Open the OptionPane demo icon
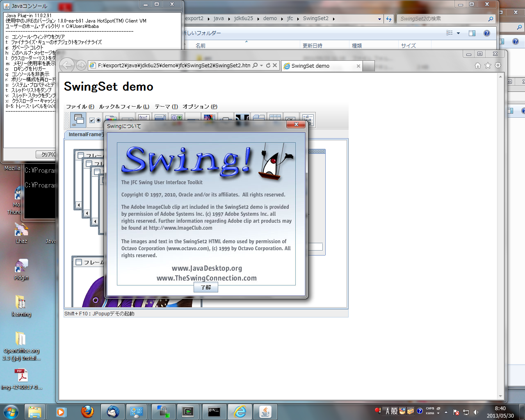This screenshot has width=525, height=420. tap(176, 119)
